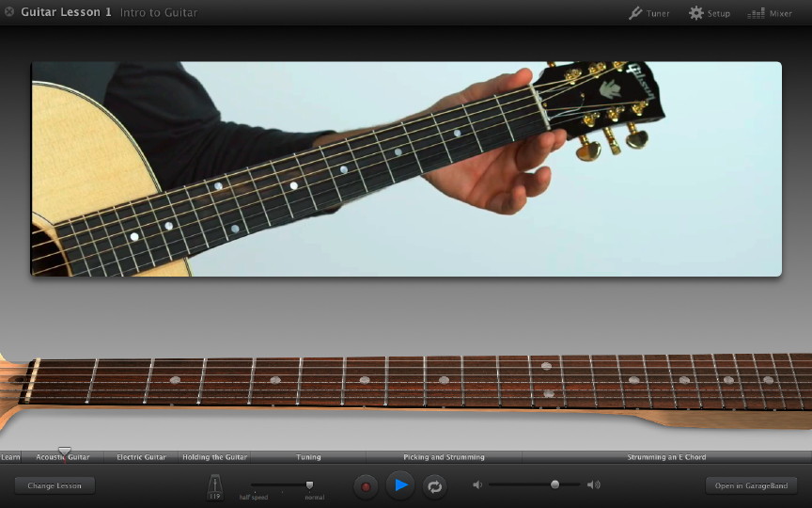The image size is (812, 508).
Task: Click the playback speed slider handle
Action: 309,485
